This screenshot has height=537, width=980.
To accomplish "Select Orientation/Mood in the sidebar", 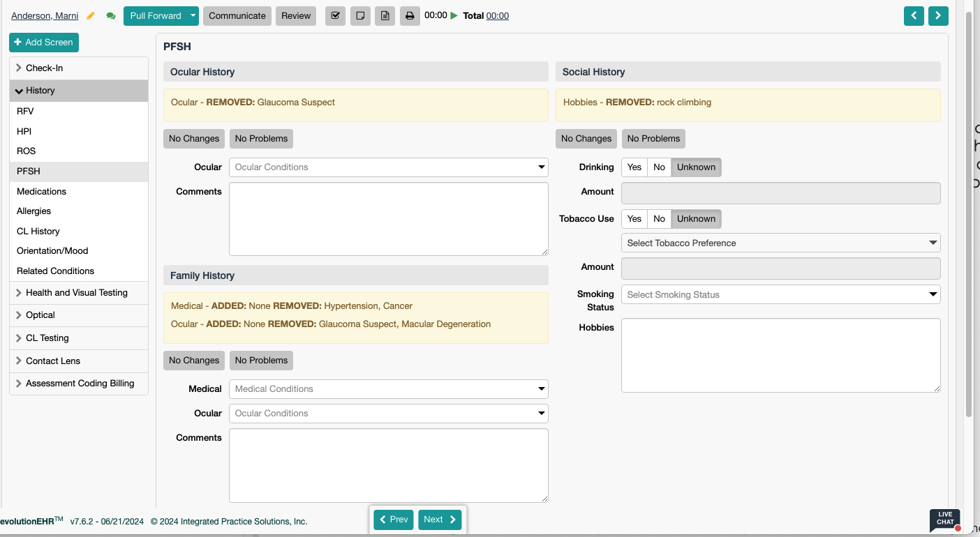I will point(79,251).
